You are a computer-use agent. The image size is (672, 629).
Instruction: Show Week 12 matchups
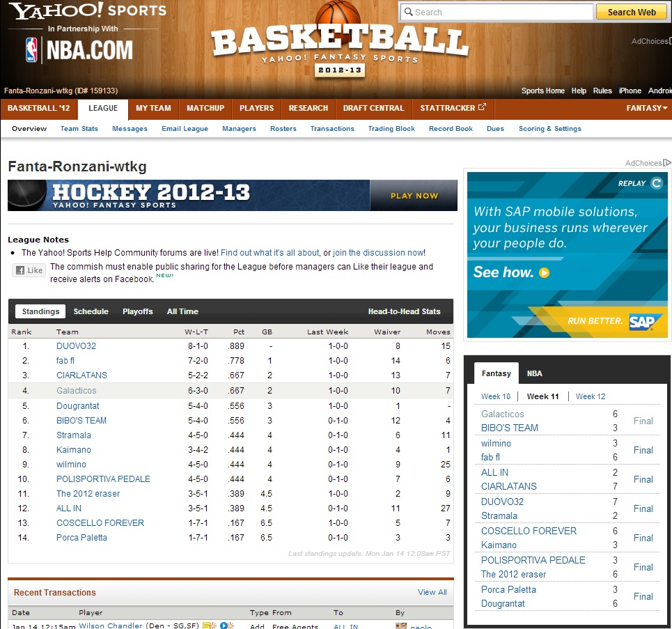click(x=590, y=396)
